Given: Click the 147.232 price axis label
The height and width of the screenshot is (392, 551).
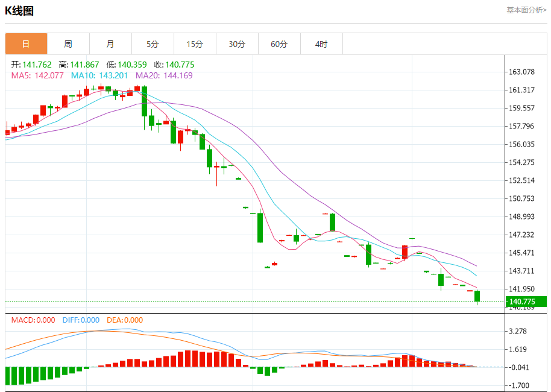Looking at the screenshot, I should pyautogui.click(x=522, y=235).
